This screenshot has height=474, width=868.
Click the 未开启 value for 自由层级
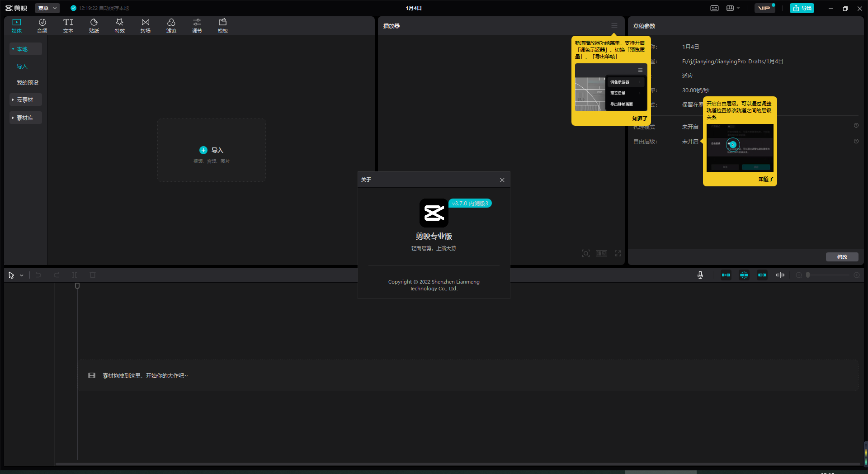[x=690, y=141]
